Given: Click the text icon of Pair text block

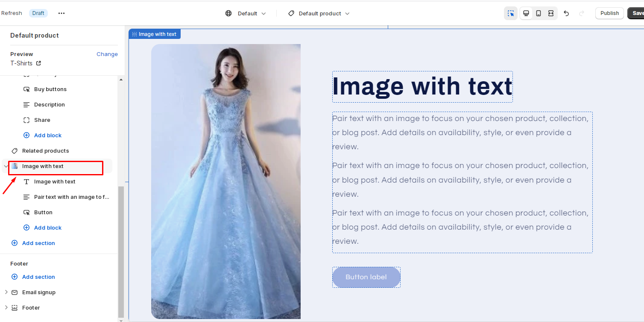Looking at the screenshot, I should (26, 197).
